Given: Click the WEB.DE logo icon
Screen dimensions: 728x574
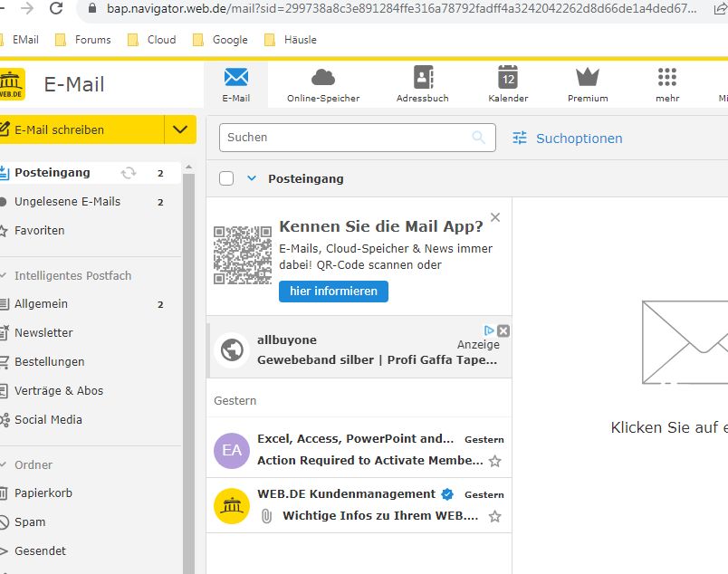Looking at the screenshot, I should tap(11, 84).
